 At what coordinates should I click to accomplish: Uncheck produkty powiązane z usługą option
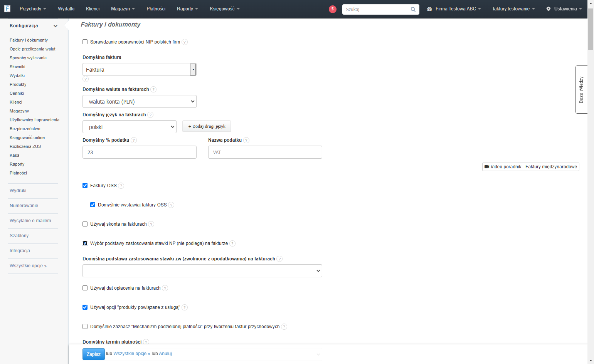click(x=85, y=307)
